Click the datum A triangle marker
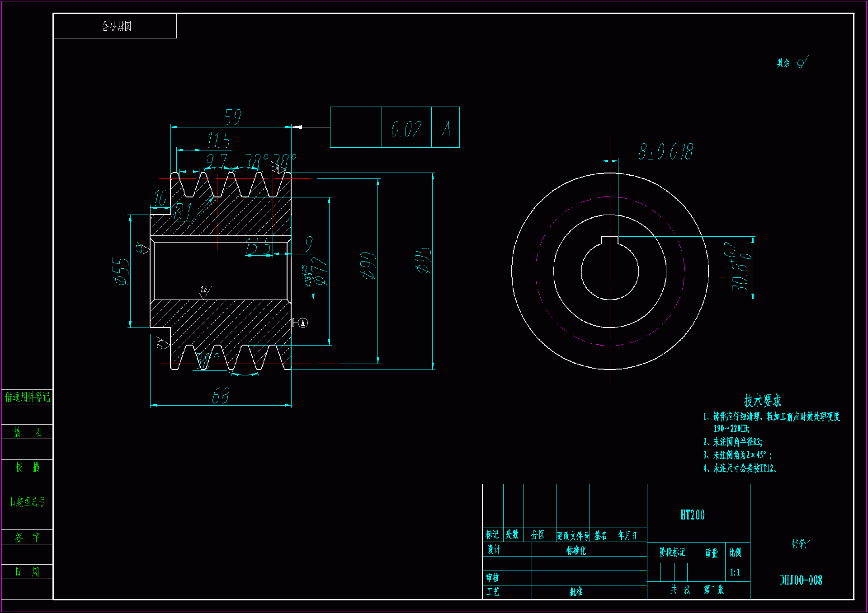This screenshot has width=868, height=613. (x=303, y=323)
